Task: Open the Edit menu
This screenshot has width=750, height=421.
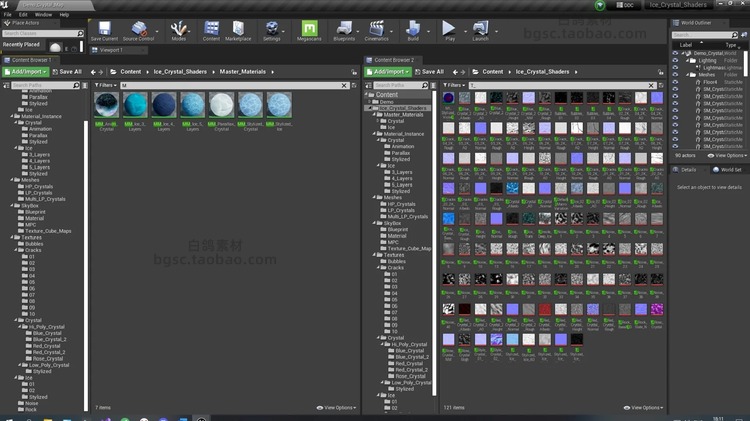Action: 23,14
